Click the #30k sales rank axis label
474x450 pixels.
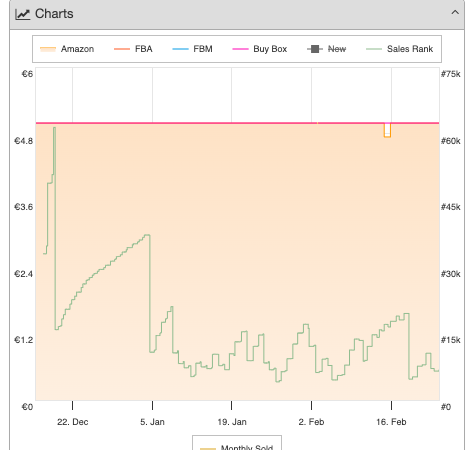click(451, 274)
